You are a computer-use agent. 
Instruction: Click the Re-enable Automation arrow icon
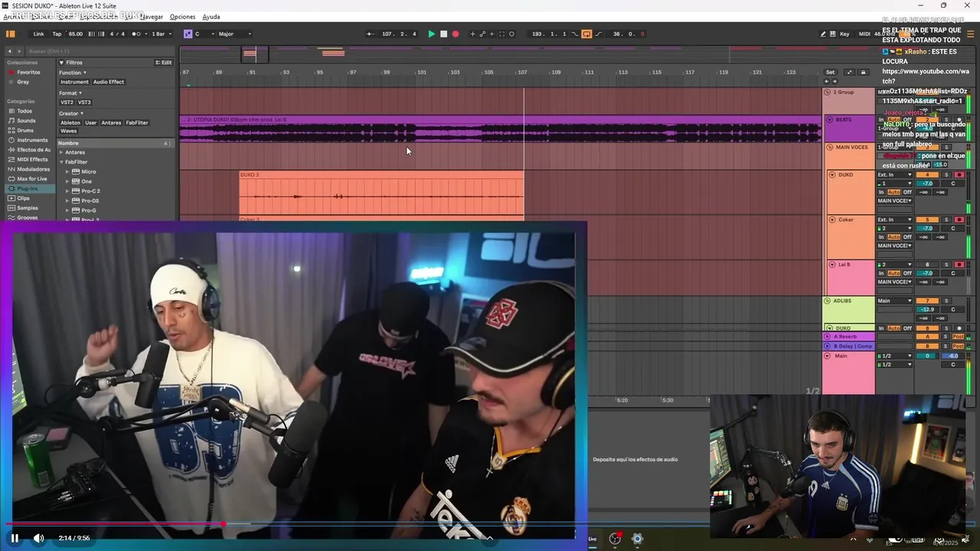(492, 34)
